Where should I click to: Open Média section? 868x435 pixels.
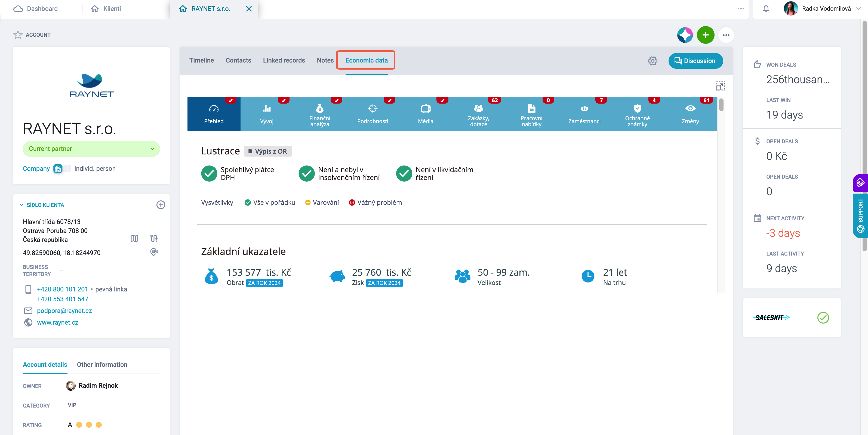click(426, 114)
